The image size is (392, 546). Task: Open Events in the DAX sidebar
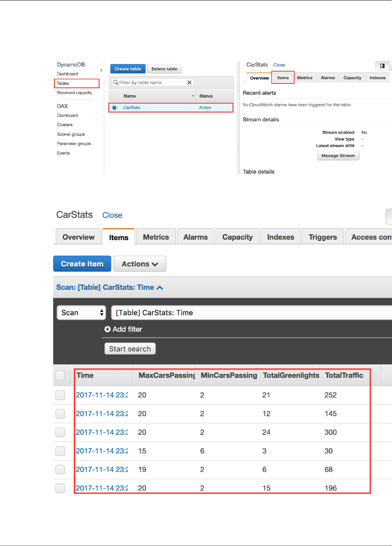click(x=63, y=153)
